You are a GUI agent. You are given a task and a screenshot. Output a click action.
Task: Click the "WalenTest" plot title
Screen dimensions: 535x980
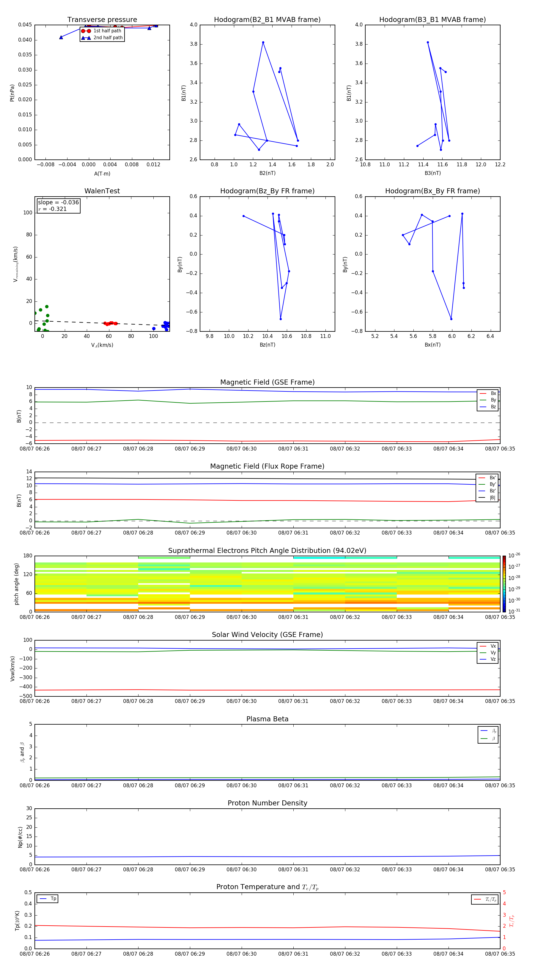pos(102,191)
